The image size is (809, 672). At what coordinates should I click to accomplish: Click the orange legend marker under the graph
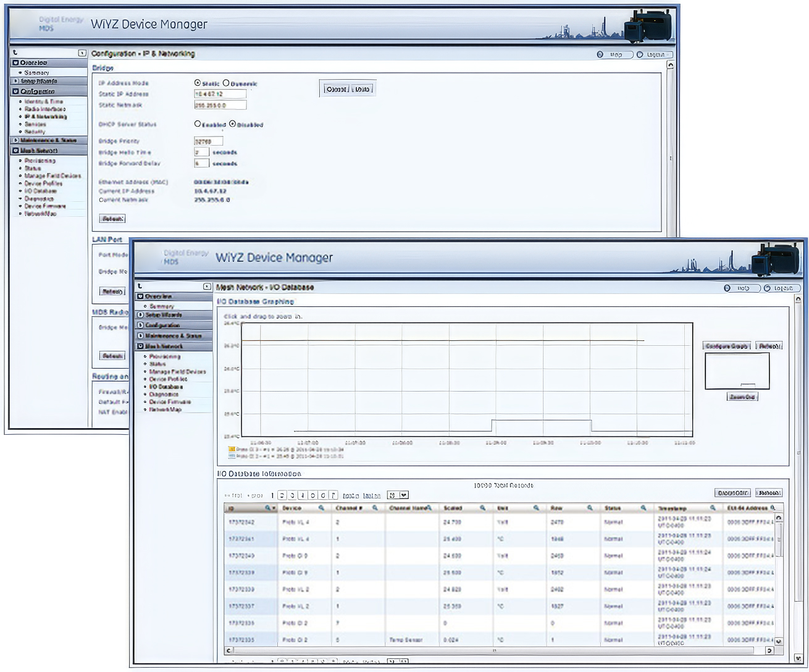(x=232, y=449)
